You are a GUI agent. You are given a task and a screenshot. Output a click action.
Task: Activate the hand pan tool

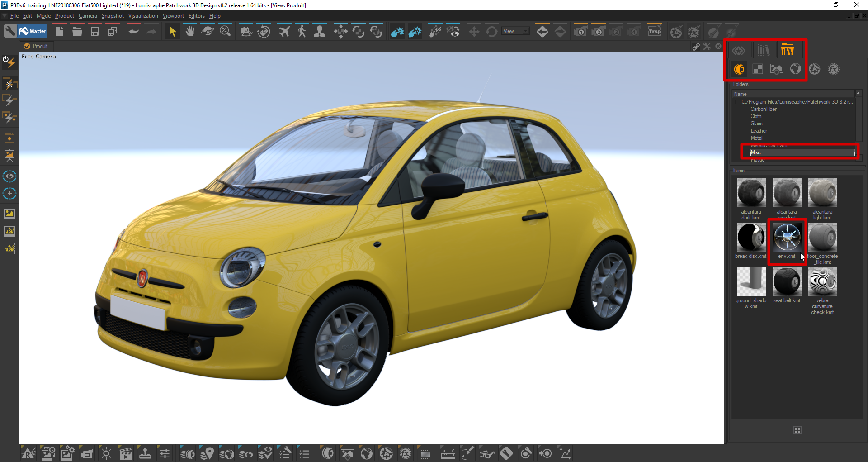coord(190,32)
